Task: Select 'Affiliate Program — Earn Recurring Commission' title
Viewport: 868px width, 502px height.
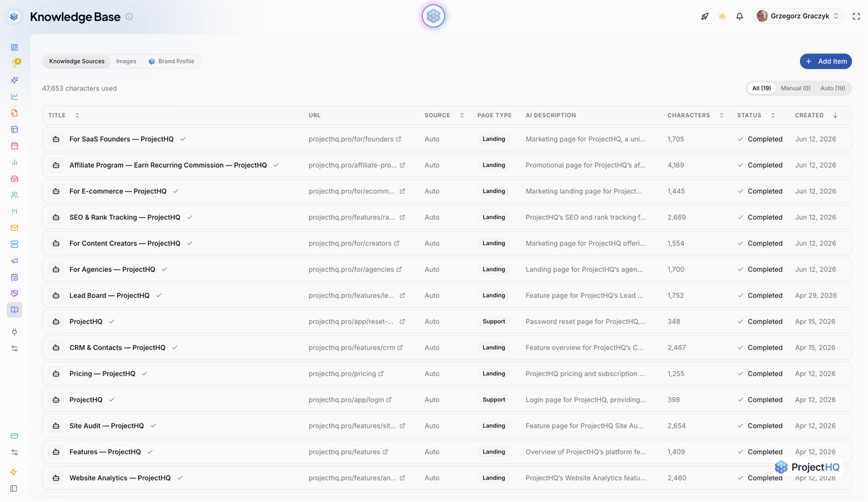Action: point(168,165)
